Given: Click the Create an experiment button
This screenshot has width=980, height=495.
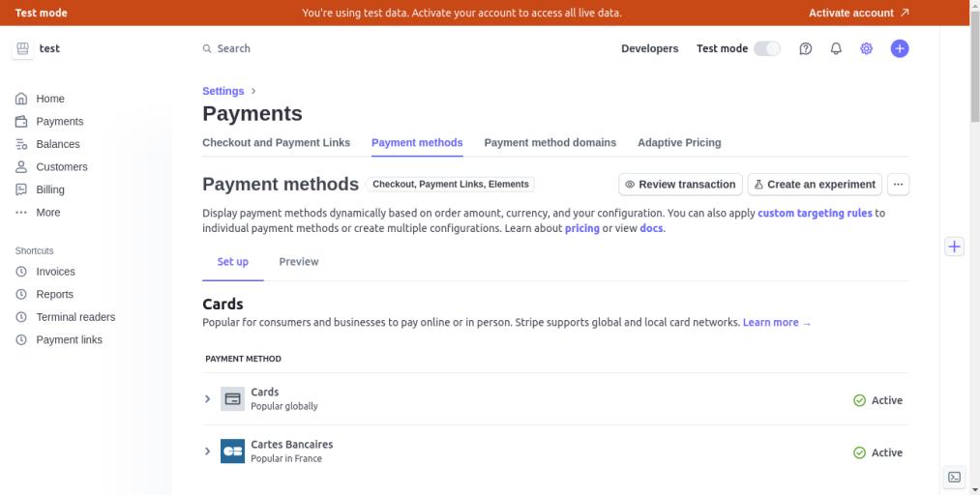Looking at the screenshot, I should [815, 185].
